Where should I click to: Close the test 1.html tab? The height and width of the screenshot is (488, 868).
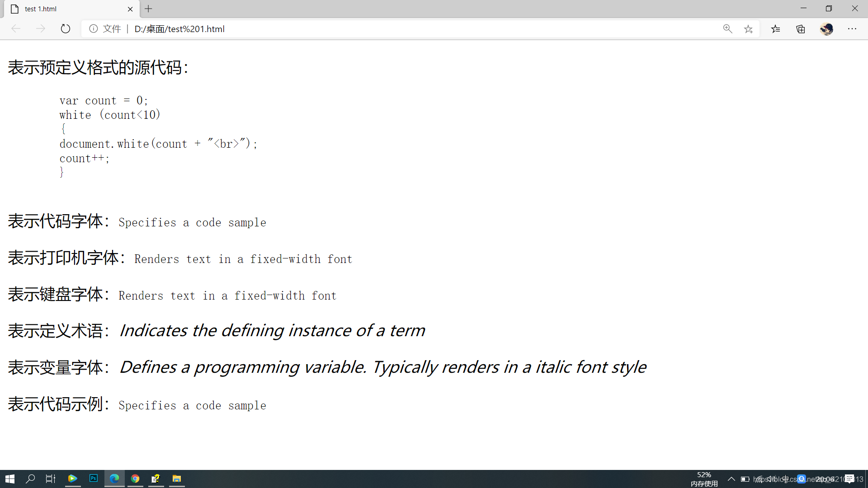pyautogui.click(x=130, y=9)
